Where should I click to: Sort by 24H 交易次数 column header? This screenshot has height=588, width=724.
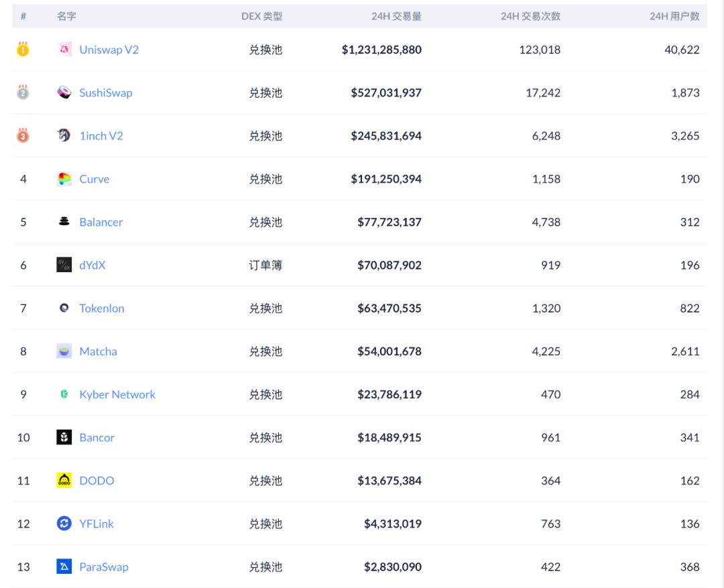click(530, 16)
